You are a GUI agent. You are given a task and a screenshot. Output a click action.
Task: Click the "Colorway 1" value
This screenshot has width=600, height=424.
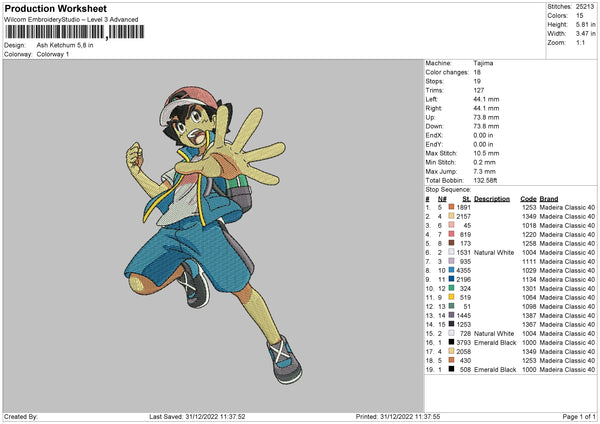tap(53, 54)
